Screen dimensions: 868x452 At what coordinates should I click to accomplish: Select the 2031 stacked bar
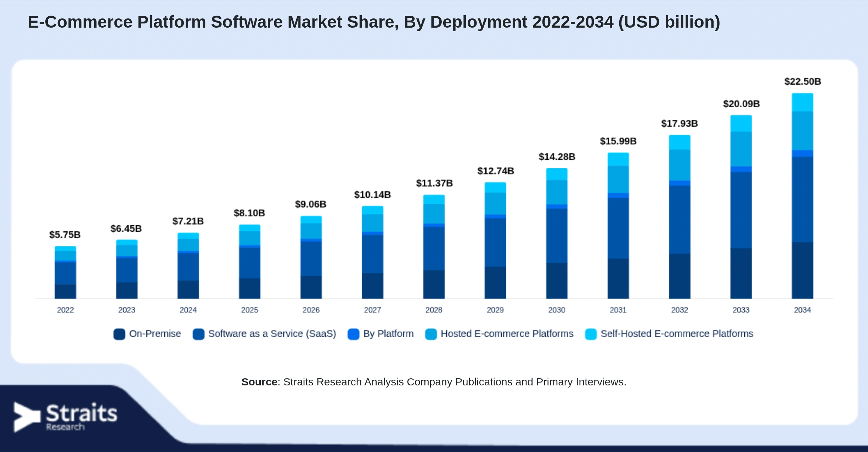point(618,226)
